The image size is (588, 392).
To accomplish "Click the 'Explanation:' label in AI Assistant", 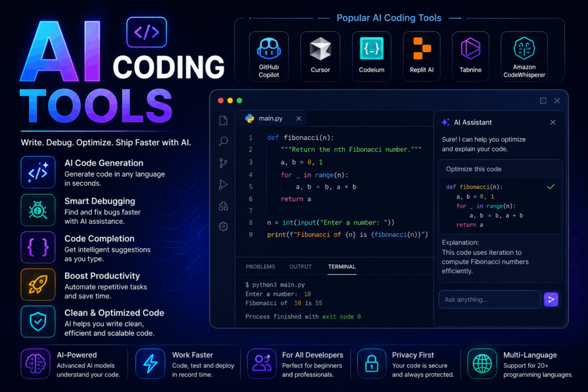I will coord(460,242).
